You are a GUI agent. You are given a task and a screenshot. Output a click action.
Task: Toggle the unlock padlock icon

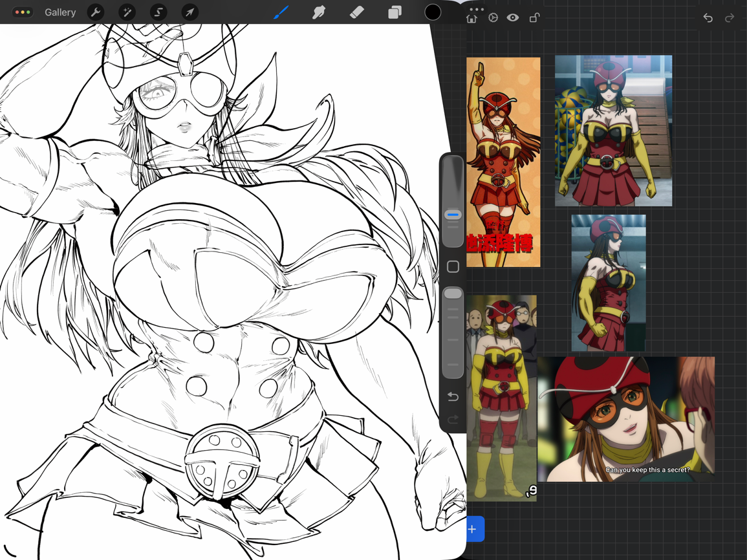click(x=534, y=17)
